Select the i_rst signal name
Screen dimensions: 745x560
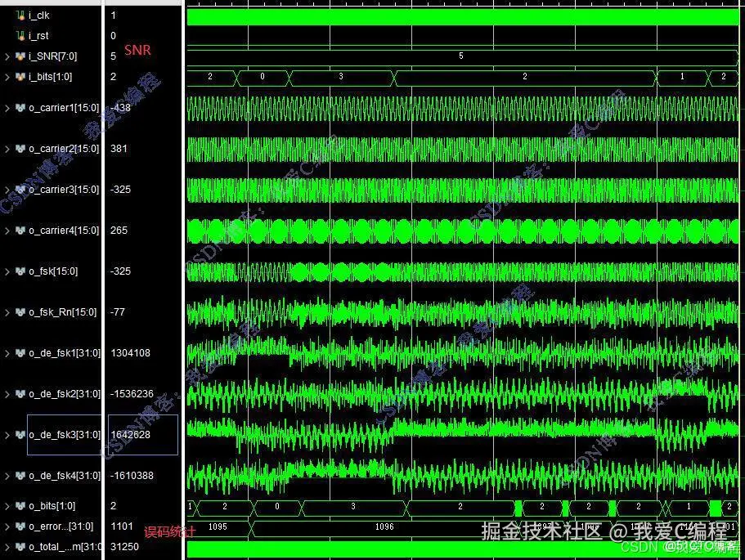click(38, 36)
